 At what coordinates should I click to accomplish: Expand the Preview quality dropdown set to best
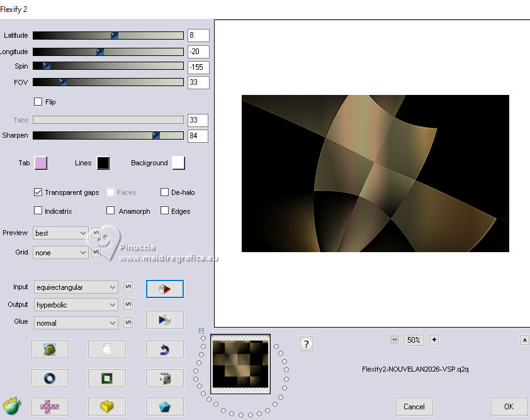click(x=62, y=233)
